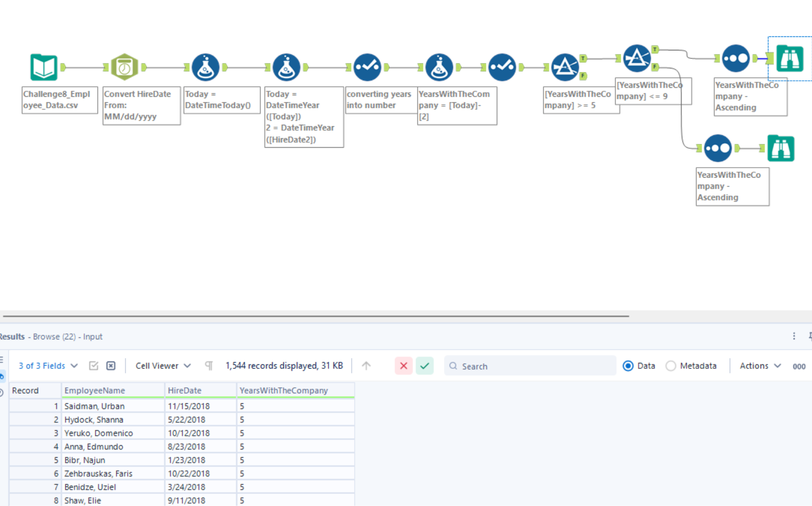
Task: Click the red X cancel icon in results
Action: point(404,366)
